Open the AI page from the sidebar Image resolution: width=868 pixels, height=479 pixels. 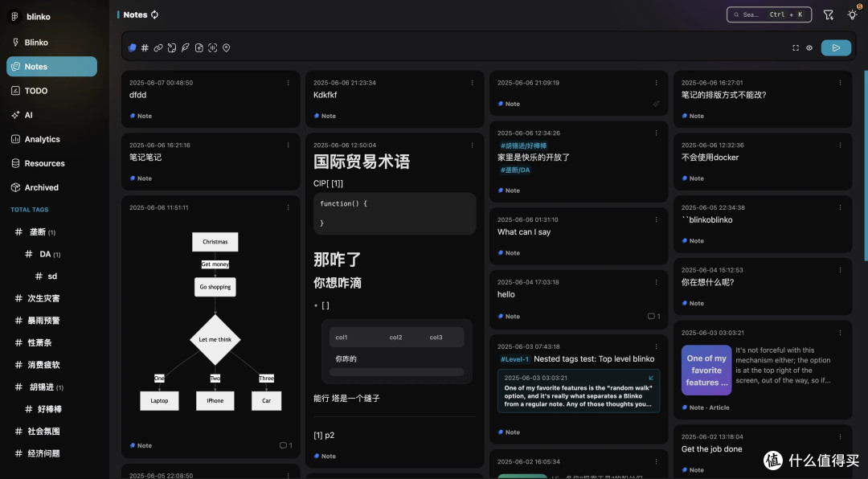pyautogui.click(x=51, y=115)
